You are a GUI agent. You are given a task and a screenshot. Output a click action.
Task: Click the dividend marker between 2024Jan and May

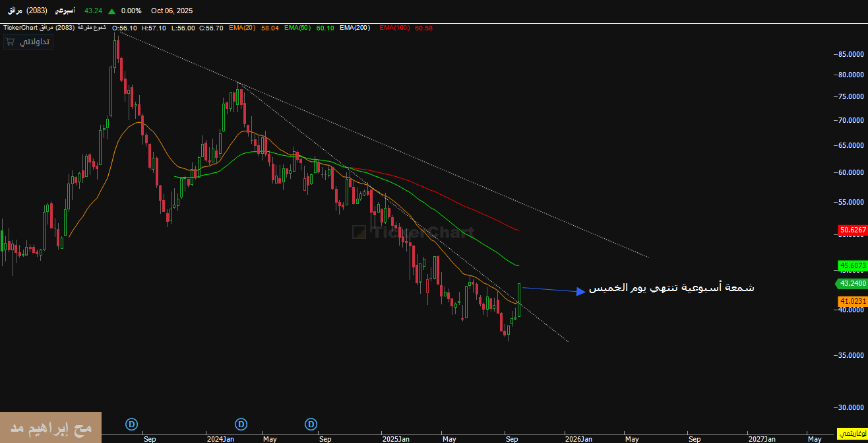(x=241, y=424)
